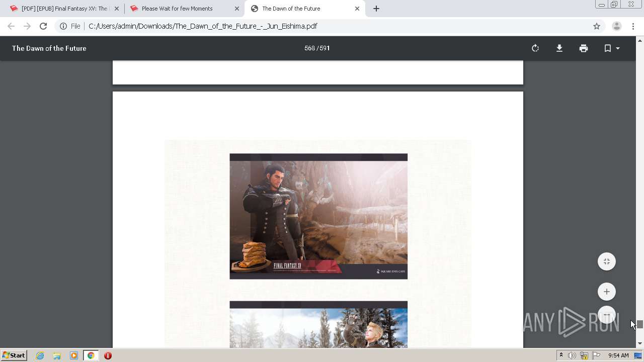View site information icon
This screenshot has width=644, height=362.
click(x=63, y=26)
